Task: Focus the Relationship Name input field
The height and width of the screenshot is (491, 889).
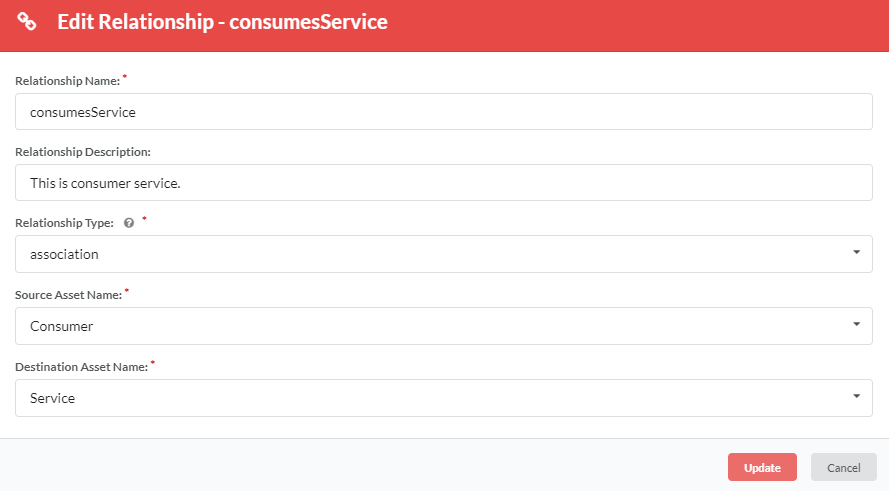Action: click(x=443, y=112)
